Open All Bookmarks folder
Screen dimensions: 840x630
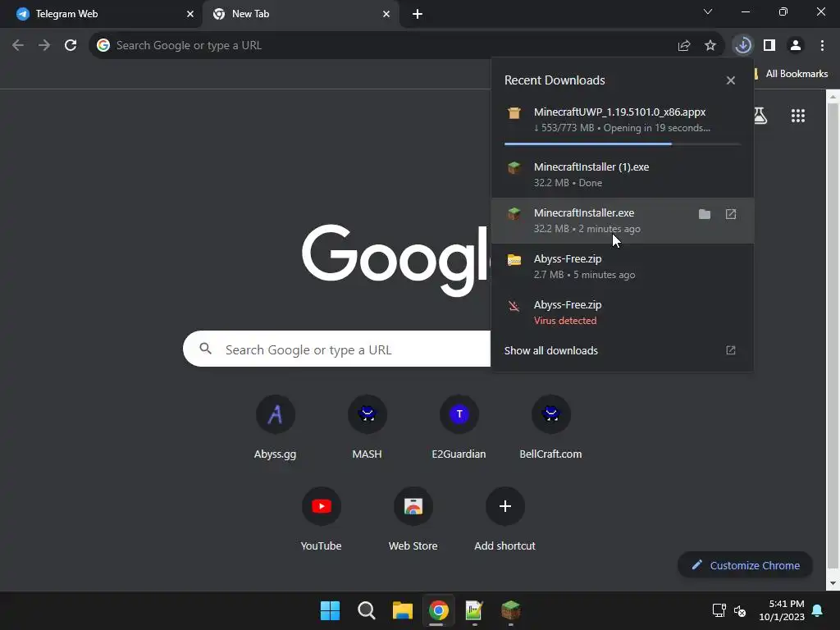click(x=792, y=74)
